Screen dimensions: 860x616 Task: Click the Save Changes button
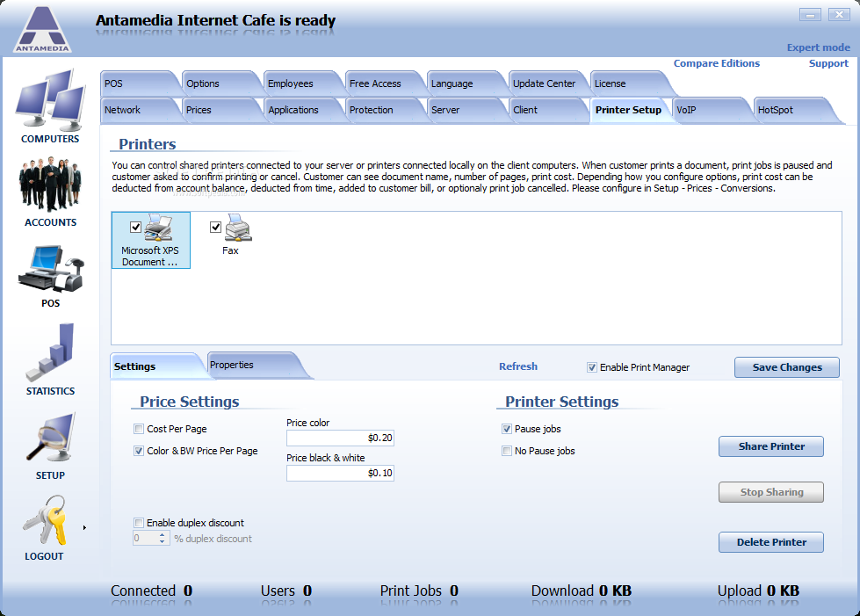pyautogui.click(x=787, y=367)
